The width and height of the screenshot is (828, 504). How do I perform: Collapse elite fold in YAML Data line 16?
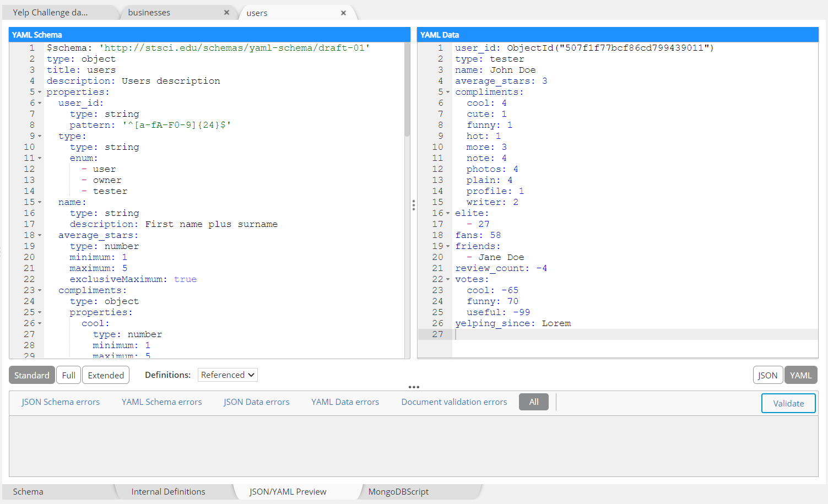(x=448, y=213)
